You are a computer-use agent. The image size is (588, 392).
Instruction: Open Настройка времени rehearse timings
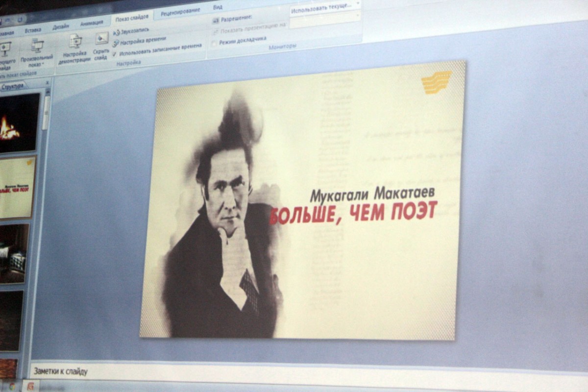click(116, 43)
